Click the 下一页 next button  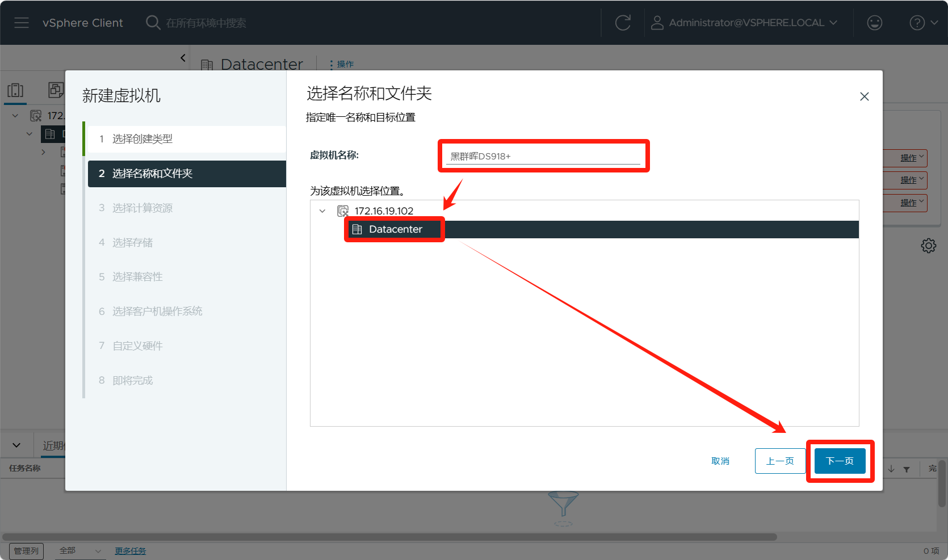(x=840, y=461)
